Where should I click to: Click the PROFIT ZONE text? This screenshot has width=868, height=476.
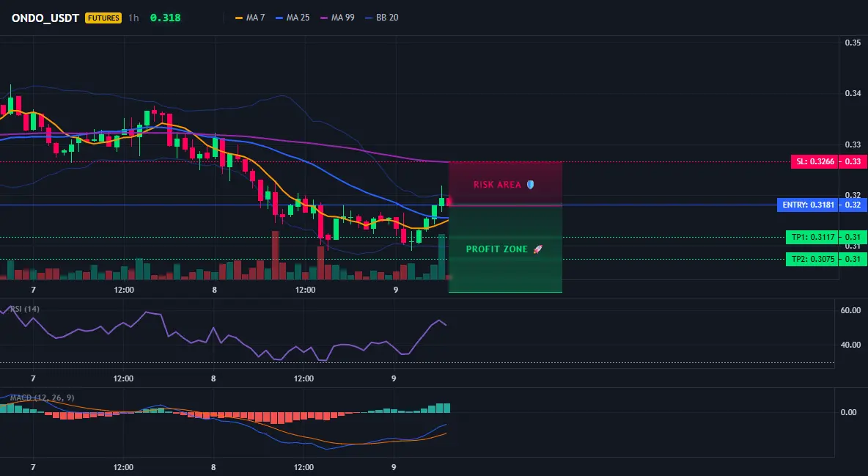click(x=496, y=249)
